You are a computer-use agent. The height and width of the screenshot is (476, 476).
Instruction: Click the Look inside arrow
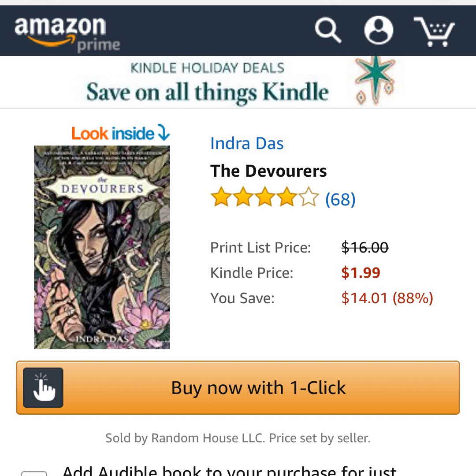[164, 132]
